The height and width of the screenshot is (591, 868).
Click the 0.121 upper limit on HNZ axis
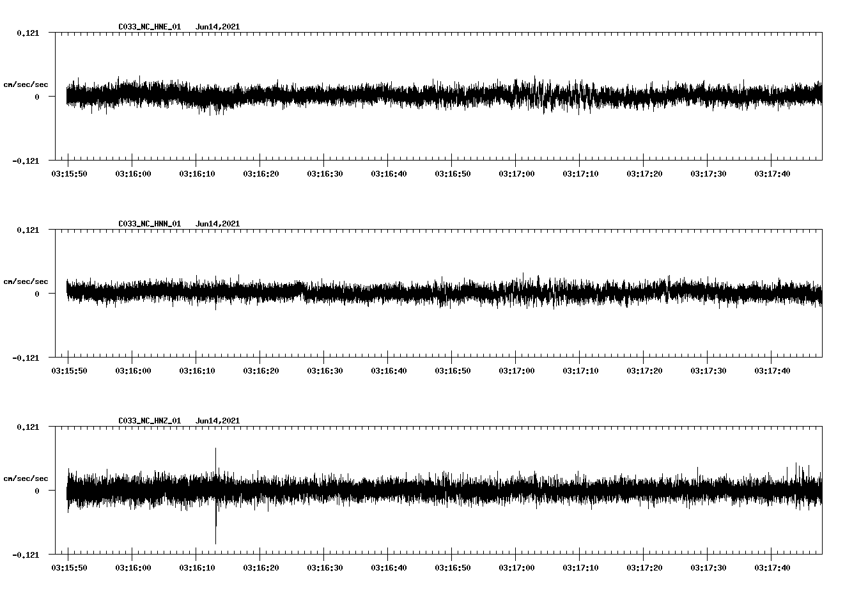pos(27,427)
